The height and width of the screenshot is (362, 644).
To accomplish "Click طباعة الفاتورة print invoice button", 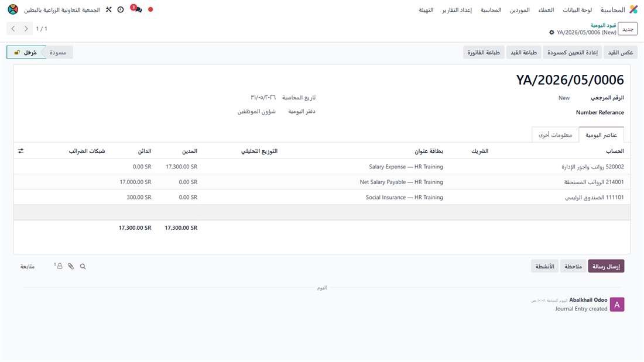I will (x=484, y=53).
